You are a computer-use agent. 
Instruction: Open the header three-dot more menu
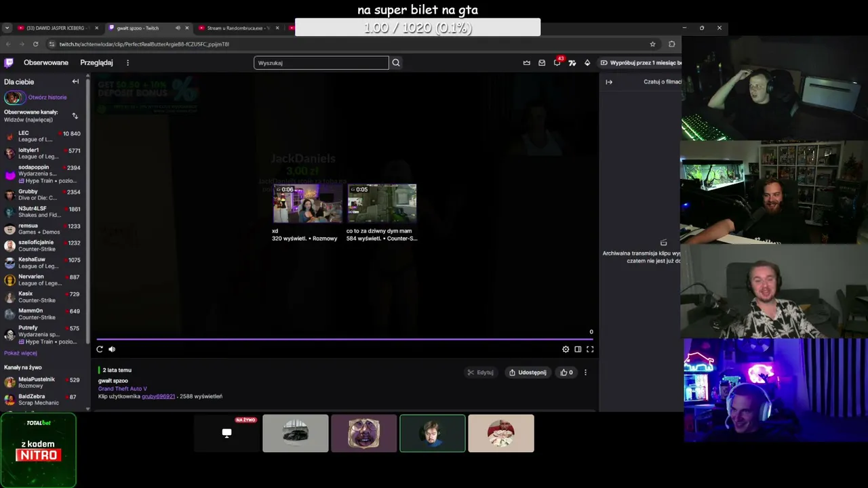pos(127,63)
